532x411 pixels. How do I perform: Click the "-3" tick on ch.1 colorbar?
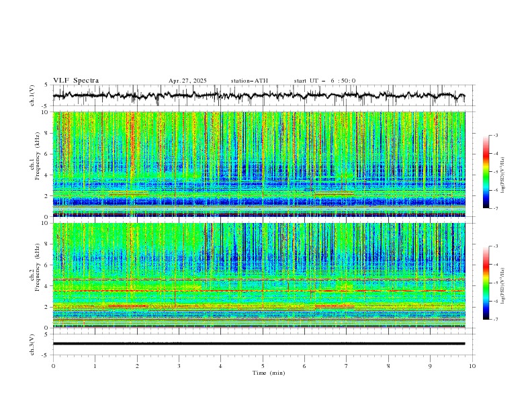click(x=495, y=135)
